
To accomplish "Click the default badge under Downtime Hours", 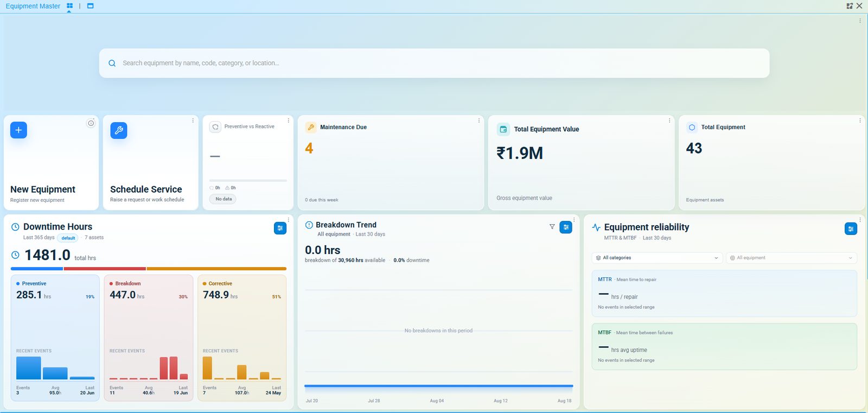I will point(68,238).
